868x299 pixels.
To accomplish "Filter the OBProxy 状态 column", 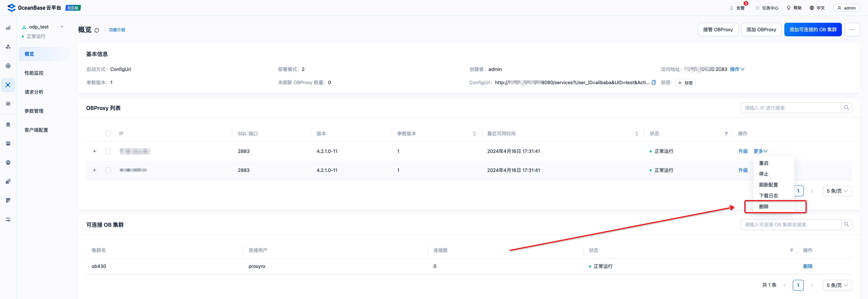I will click(x=726, y=134).
